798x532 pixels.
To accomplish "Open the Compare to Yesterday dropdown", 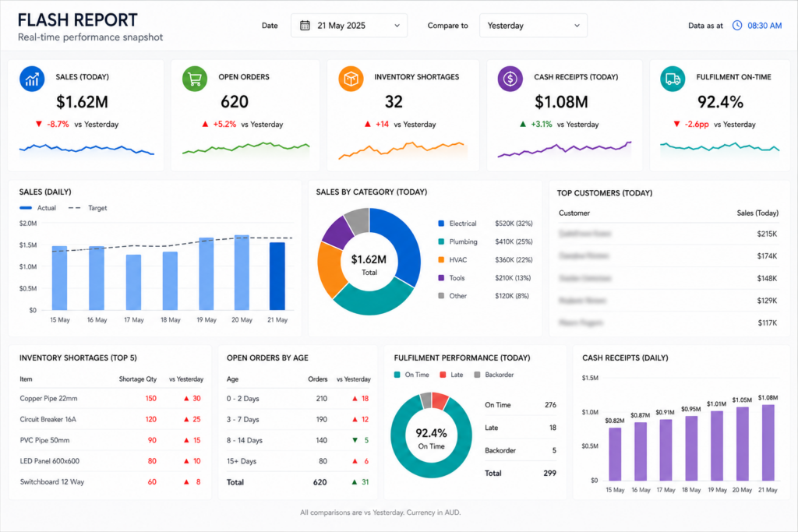I will [533, 26].
